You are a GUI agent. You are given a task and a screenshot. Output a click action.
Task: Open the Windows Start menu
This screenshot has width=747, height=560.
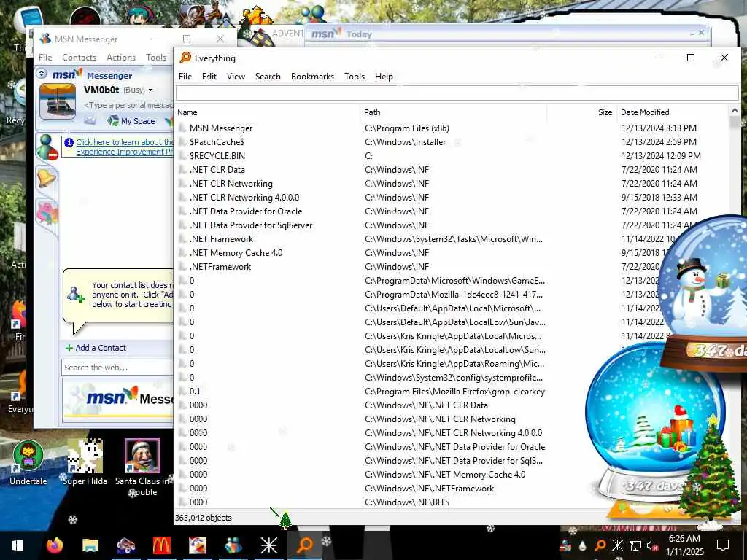point(18,545)
